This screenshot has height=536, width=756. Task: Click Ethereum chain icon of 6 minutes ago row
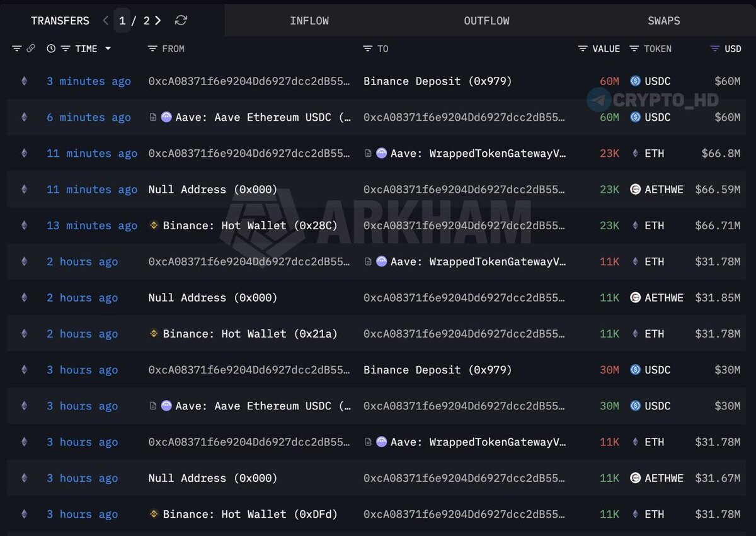(25, 117)
